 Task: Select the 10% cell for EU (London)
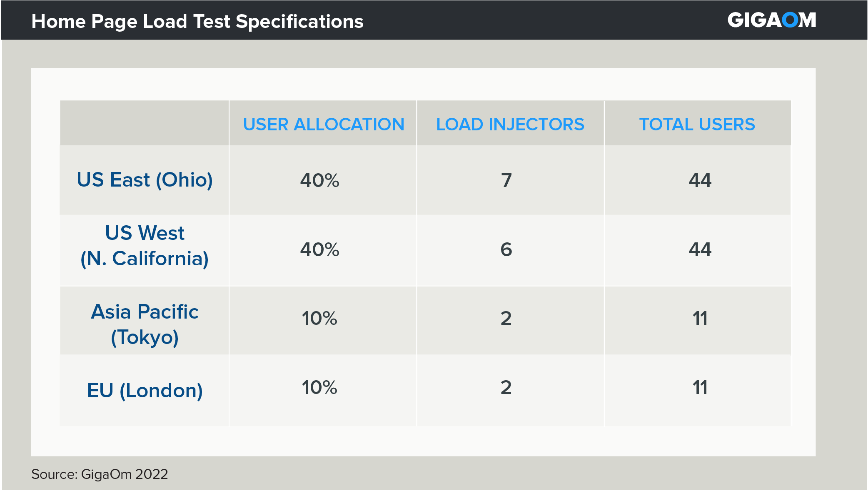click(x=319, y=388)
